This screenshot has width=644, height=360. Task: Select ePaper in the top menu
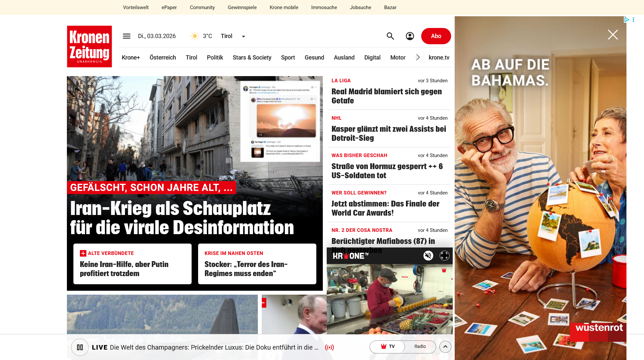point(169,7)
